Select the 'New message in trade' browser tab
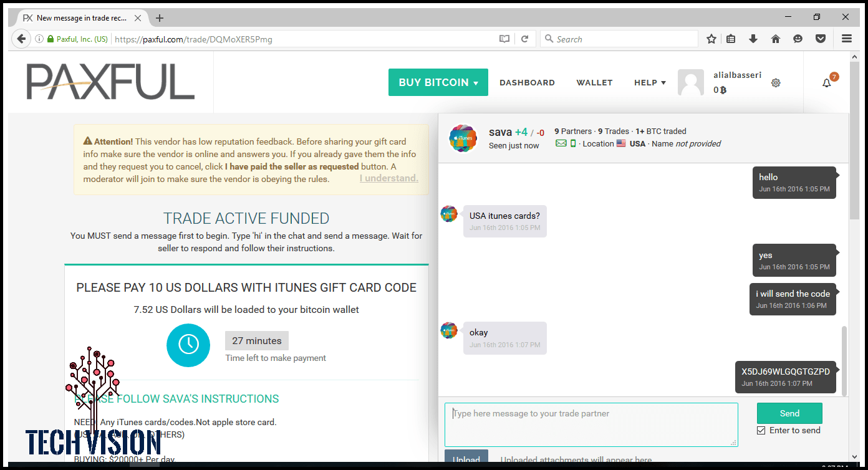The height and width of the screenshot is (470, 868). click(x=81, y=18)
